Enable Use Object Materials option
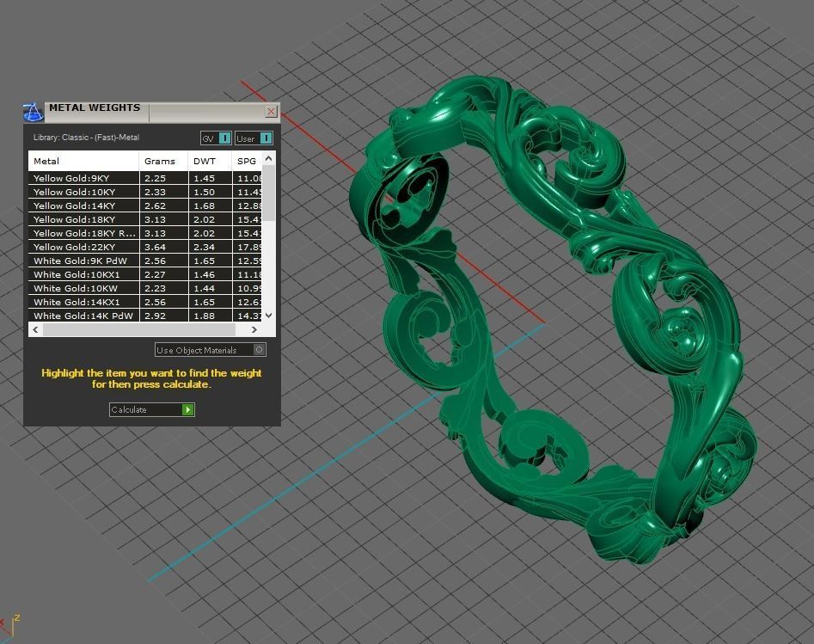 (211, 350)
